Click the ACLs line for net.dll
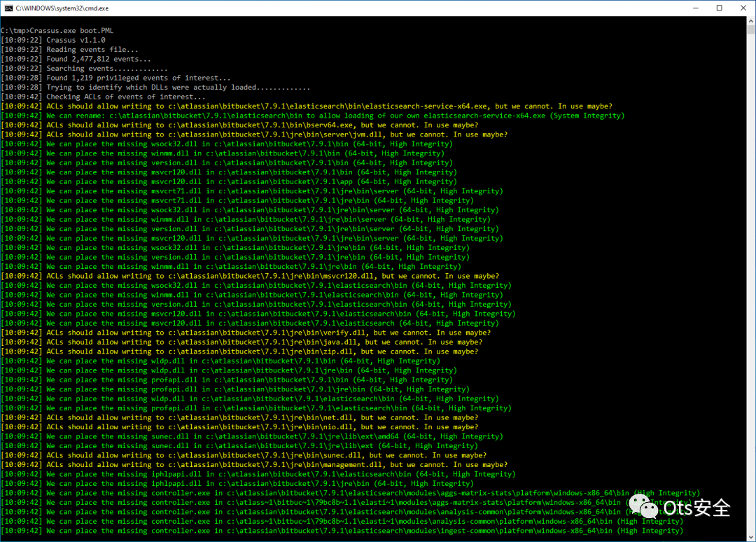Screen dimensions: 756x542 239,417
